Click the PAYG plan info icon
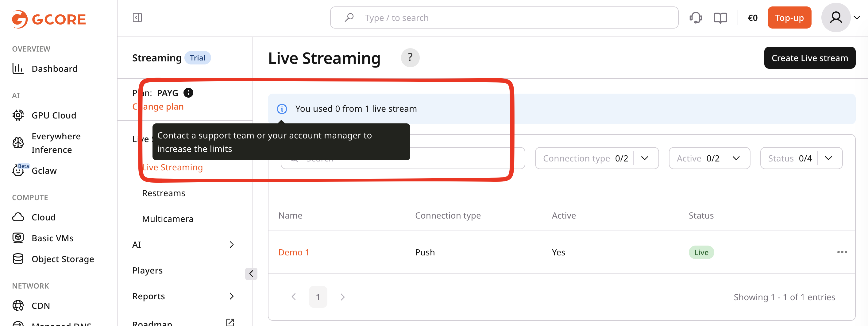Image resolution: width=868 pixels, height=326 pixels. coord(188,93)
